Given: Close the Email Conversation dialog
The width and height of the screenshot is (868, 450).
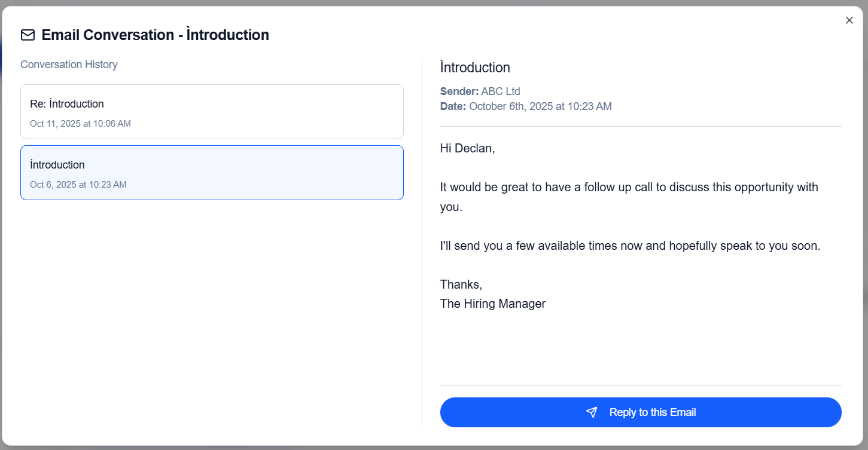Looking at the screenshot, I should pos(849,20).
